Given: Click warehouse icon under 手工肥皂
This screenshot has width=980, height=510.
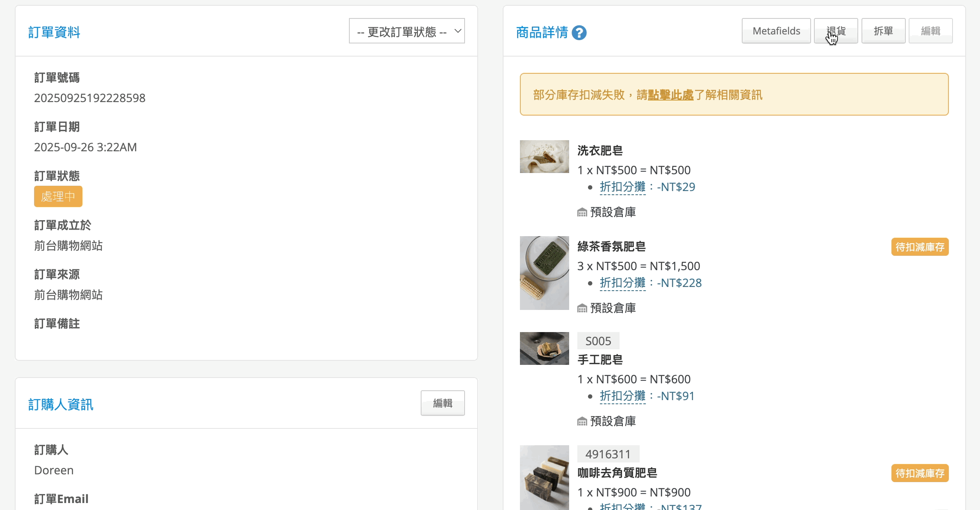Looking at the screenshot, I should (x=582, y=421).
